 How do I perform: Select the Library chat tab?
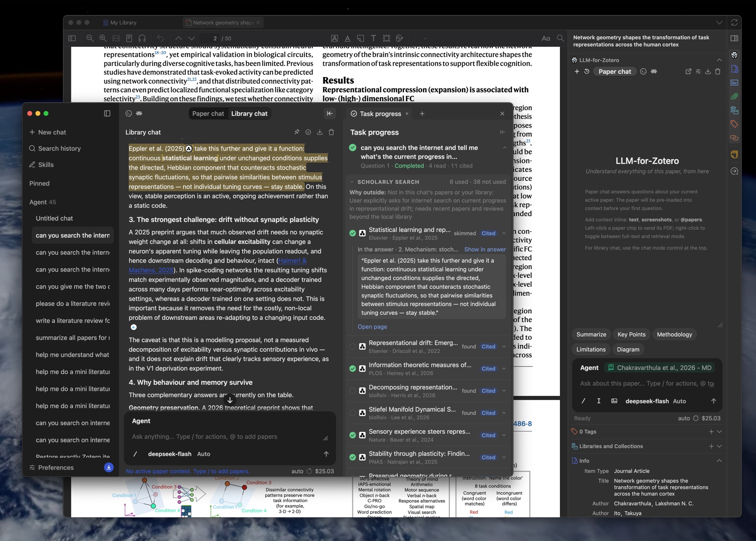[x=249, y=113]
